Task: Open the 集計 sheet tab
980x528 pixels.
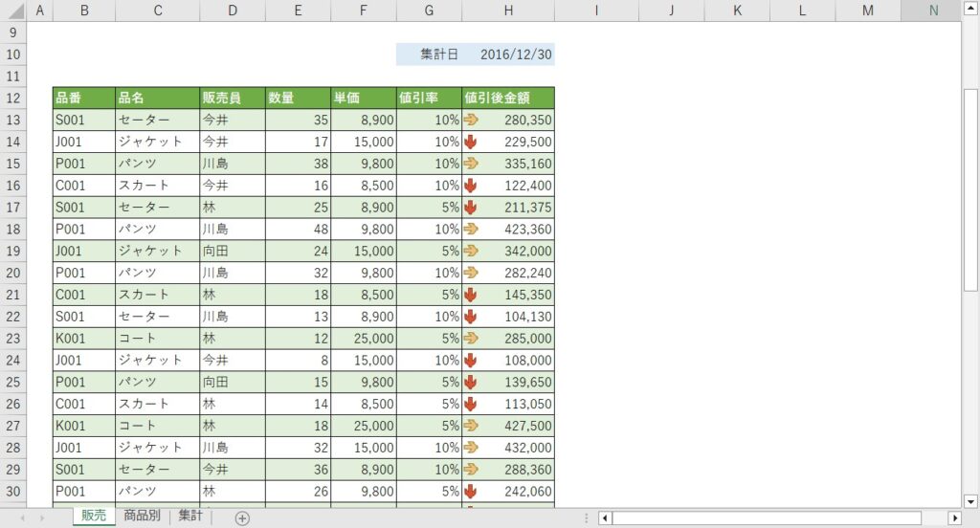Action: pyautogui.click(x=190, y=517)
